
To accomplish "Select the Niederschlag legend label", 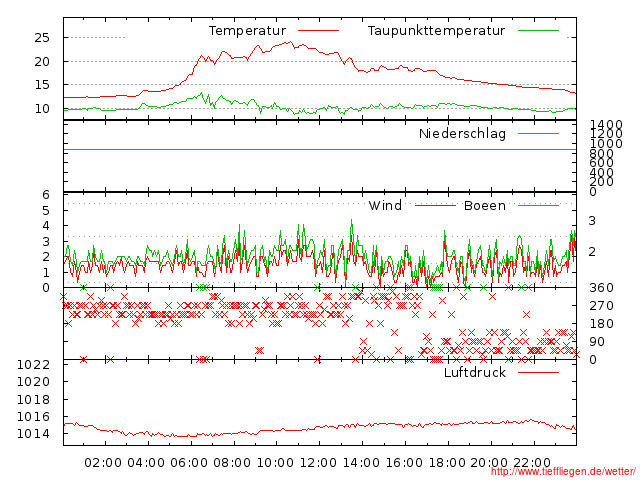I will (462, 134).
